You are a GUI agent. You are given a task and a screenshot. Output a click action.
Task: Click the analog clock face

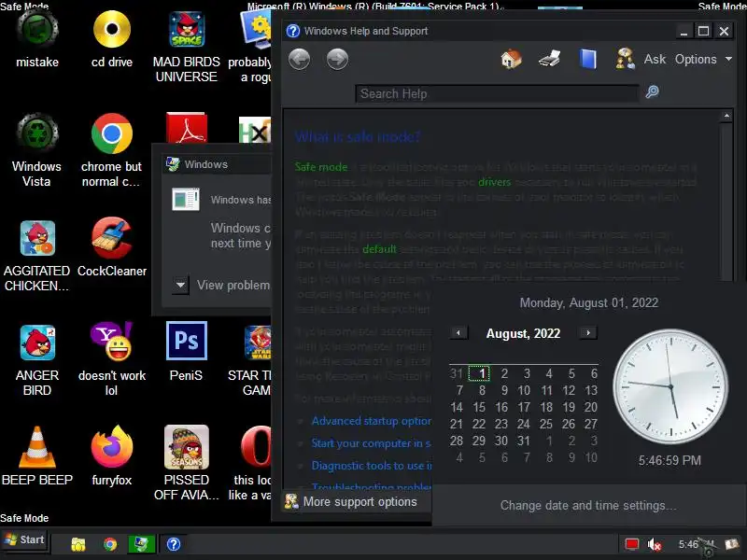tap(669, 386)
